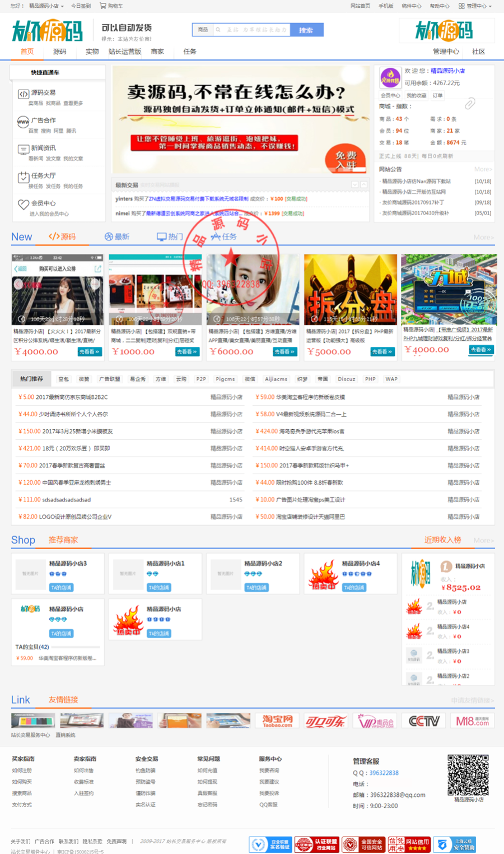Open listing "V4最新视频系统源码二合一上"
Image resolution: width=504 pixels, height=854 pixels.
[x=311, y=414]
